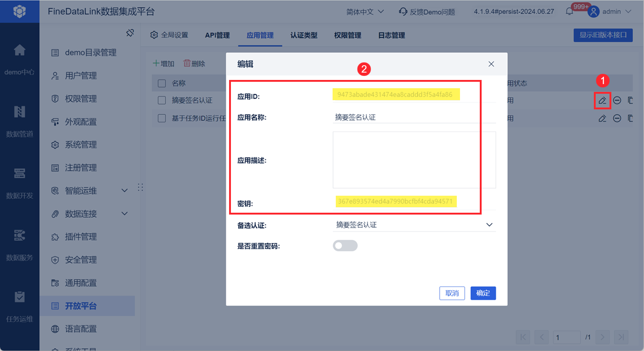
Task: Switch to the 全局设置 tab
Action: [169, 35]
